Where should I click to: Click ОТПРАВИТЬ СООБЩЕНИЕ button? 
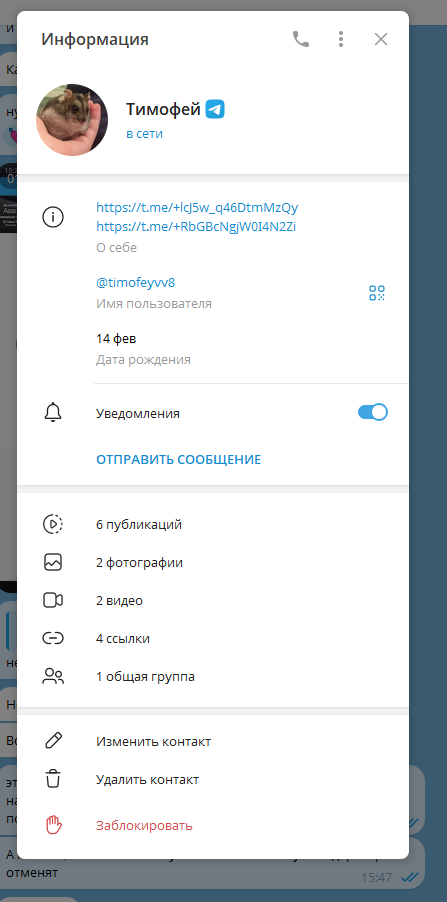pos(178,460)
